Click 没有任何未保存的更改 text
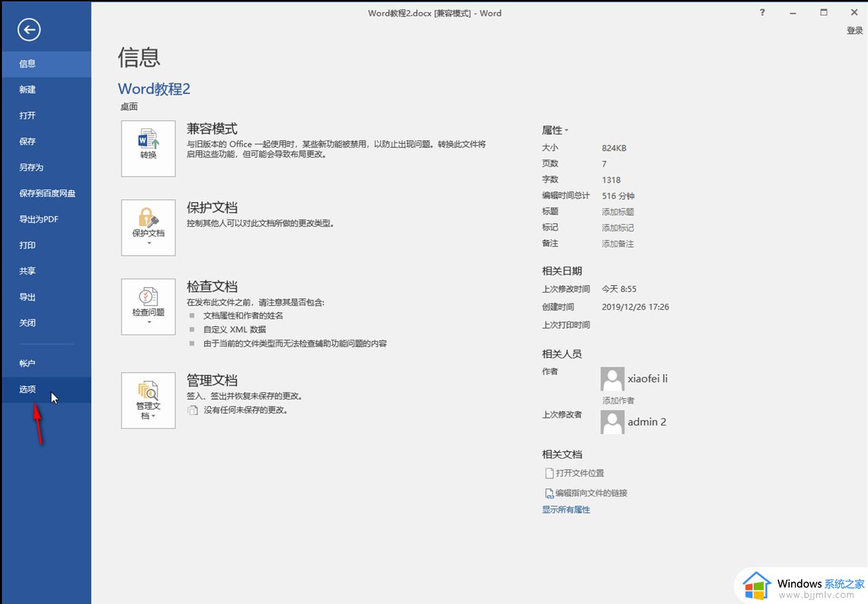Screen dimensions: 868x604 246,411
